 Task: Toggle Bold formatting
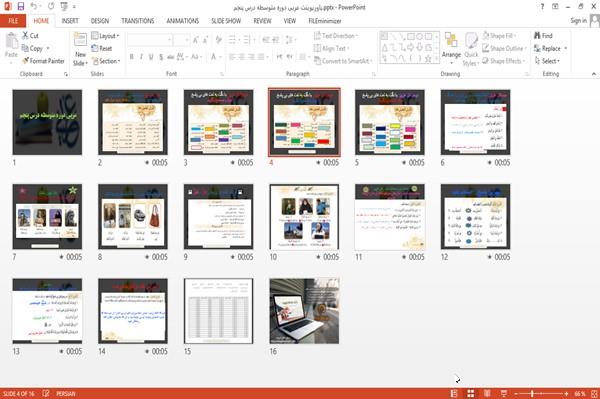coord(131,57)
